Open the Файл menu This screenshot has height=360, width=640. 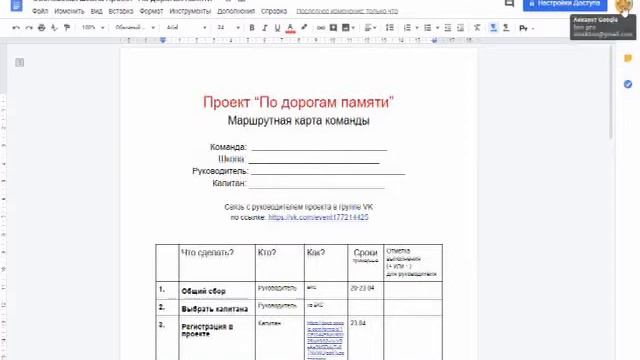point(40,11)
